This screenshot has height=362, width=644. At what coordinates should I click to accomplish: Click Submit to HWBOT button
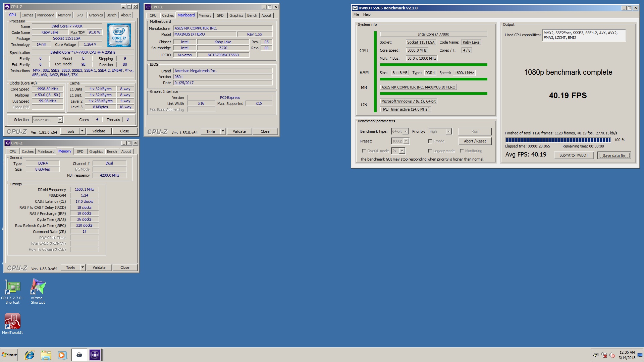[574, 155]
